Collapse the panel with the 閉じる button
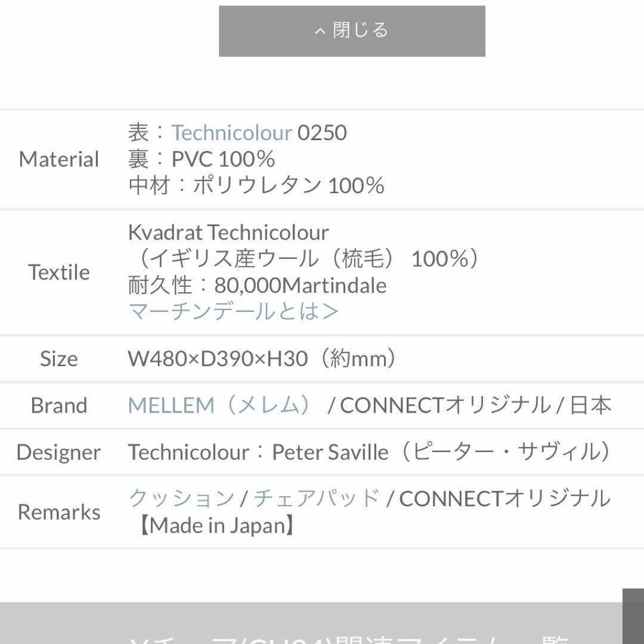Screen dimensions: 644x644 [351, 31]
